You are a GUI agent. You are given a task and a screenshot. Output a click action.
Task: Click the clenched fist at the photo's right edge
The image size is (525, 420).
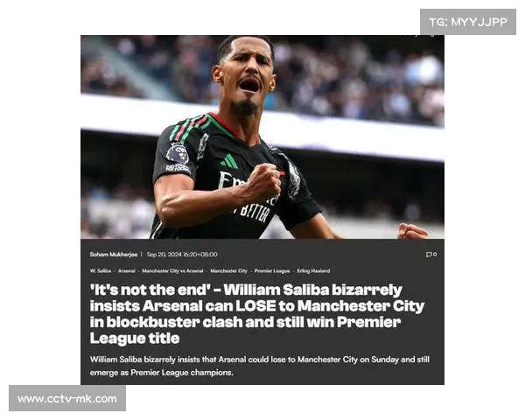point(412,231)
